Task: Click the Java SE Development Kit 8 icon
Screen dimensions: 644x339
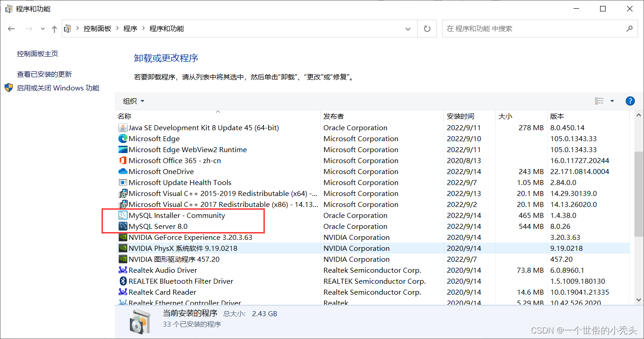Action: pos(123,127)
